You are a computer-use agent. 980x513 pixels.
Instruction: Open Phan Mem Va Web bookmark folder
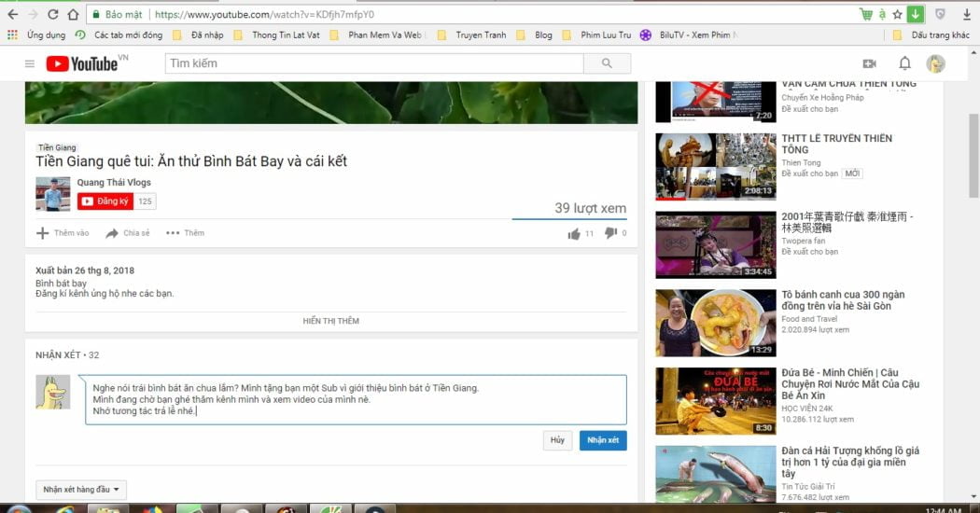(x=376, y=35)
